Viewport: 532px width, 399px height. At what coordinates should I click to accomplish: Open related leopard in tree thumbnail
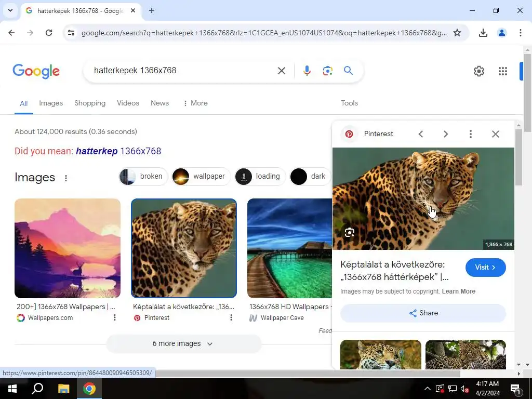(465, 354)
